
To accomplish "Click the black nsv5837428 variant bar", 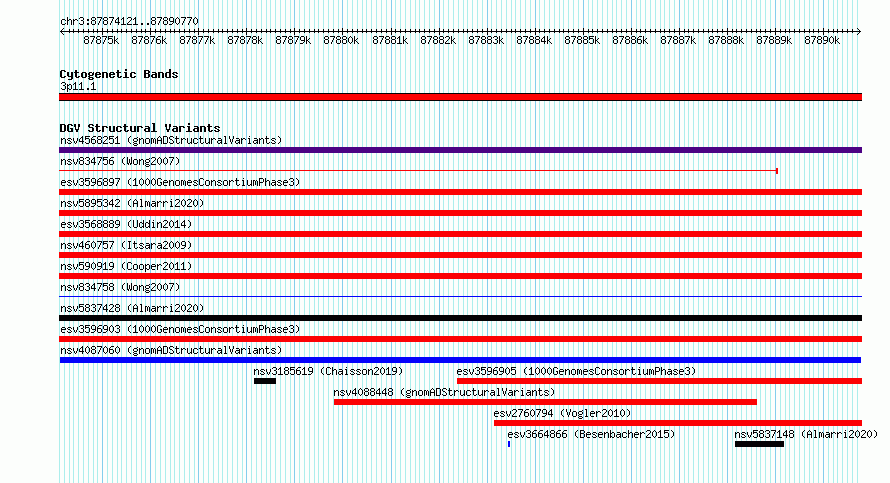I will (460, 318).
